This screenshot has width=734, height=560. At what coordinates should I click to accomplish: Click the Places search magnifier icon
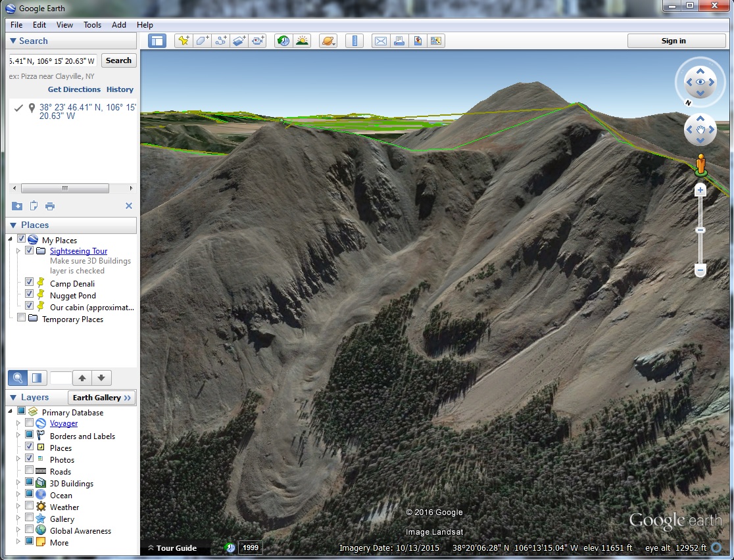(x=17, y=377)
